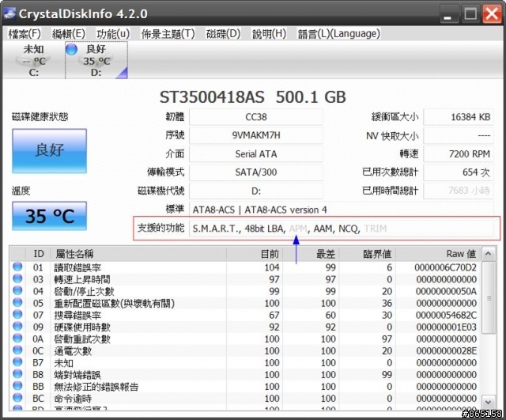Image resolution: width=506 pixels, height=420 pixels.
Task: Click the transfer mode field SATA/300
Action: pos(256,172)
